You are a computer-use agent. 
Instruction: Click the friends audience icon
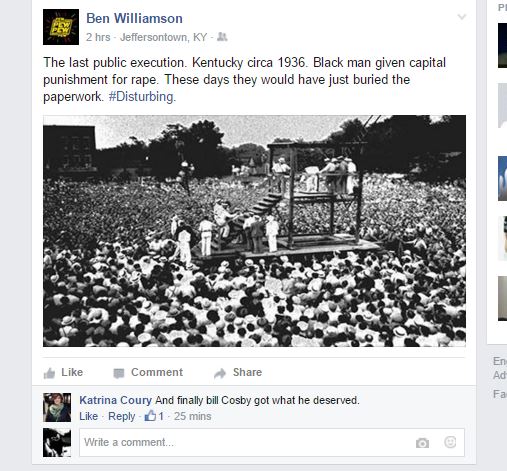(222, 37)
